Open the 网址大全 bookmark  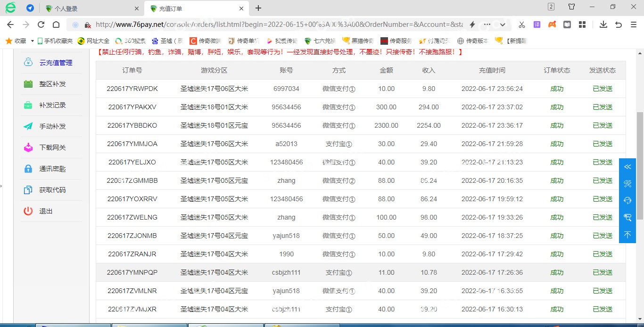94,41
